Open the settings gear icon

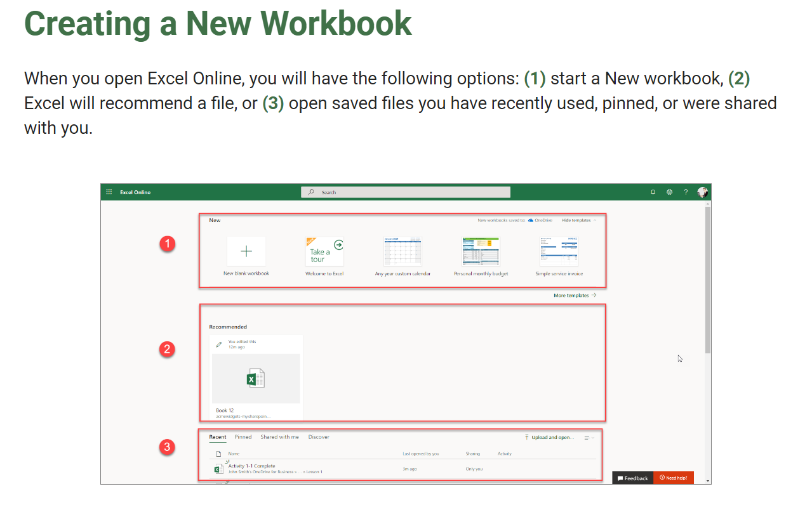(x=669, y=192)
